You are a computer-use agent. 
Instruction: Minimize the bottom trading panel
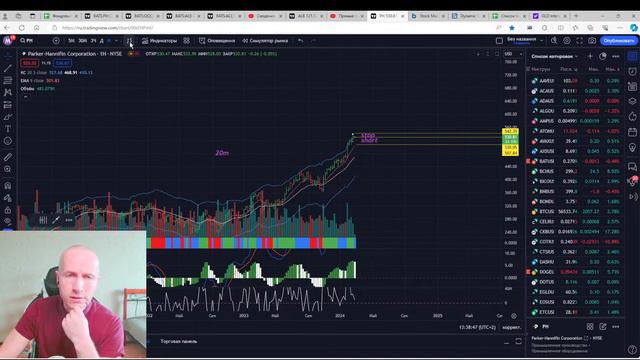[x=507, y=342]
